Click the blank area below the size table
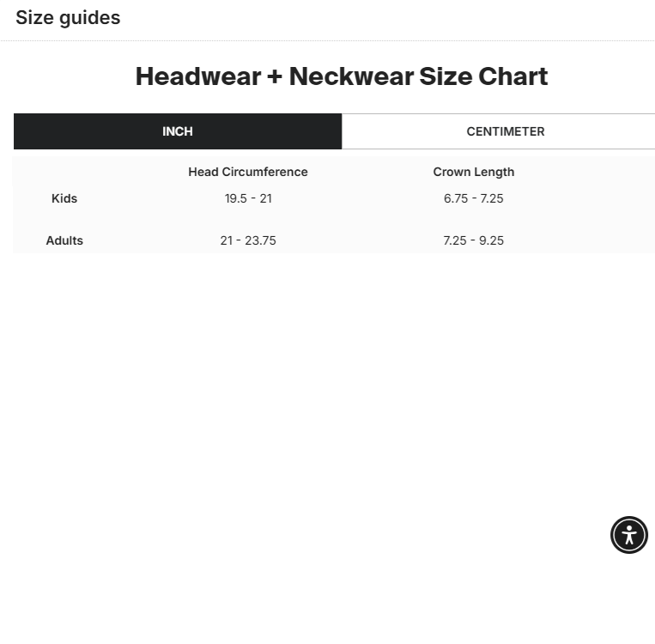Screen dimensions: 655x644 (x=326, y=386)
